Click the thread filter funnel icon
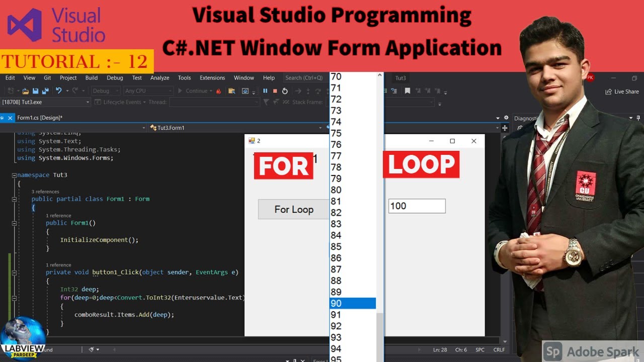Viewport: 644px width, 362px height. pyautogui.click(x=266, y=102)
